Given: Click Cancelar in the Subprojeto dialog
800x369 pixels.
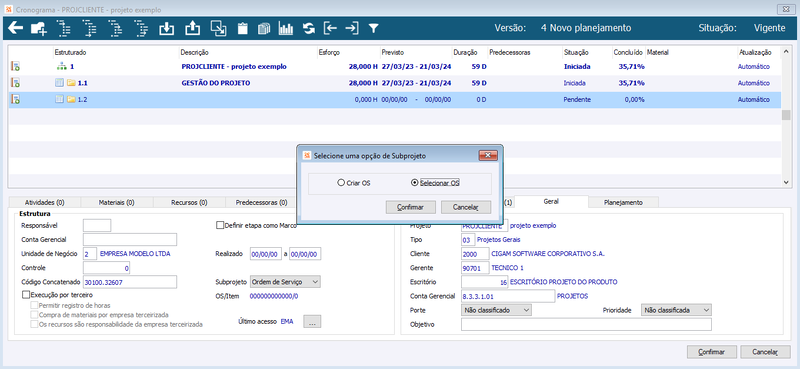Looking at the screenshot, I should click(x=466, y=207).
